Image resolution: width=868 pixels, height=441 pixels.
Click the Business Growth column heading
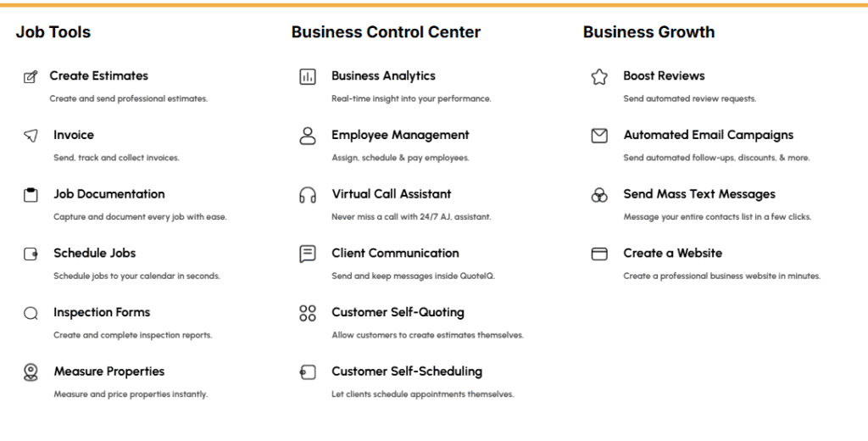point(648,32)
